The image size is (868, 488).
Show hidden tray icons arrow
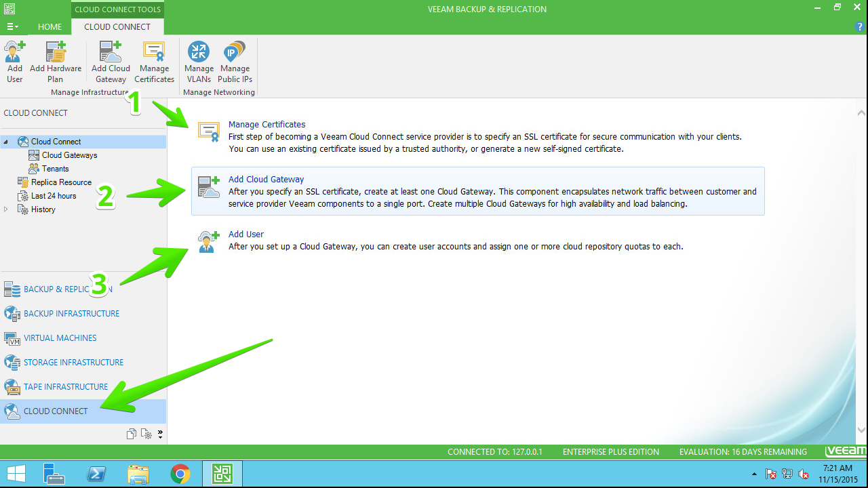point(755,474)
